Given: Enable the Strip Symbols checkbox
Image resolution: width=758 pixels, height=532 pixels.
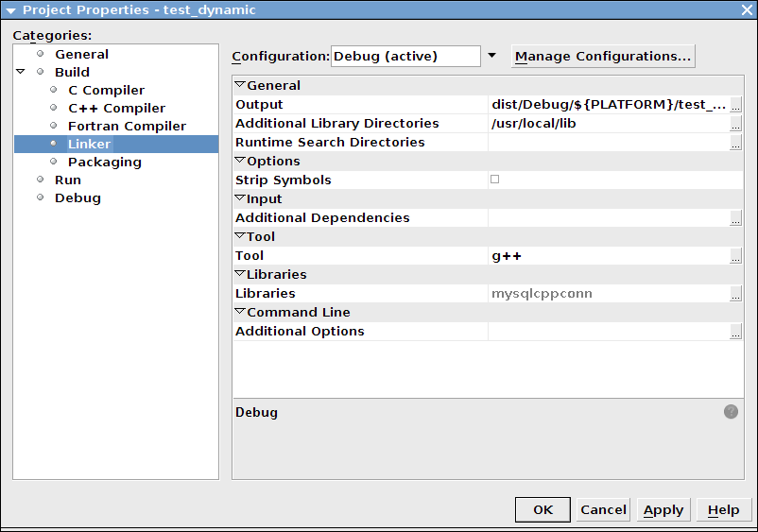Looking at the screenshot, I should (494, 180).
